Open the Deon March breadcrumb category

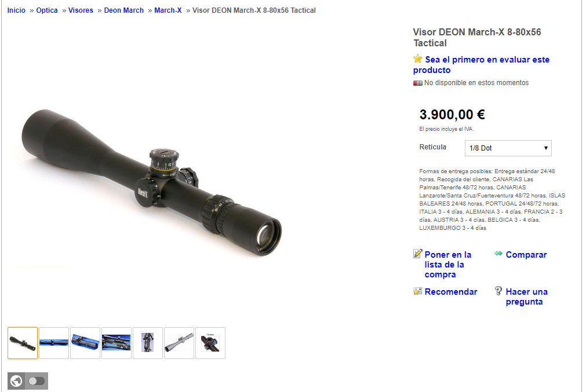pyautogui.click(x=123, y=10)
